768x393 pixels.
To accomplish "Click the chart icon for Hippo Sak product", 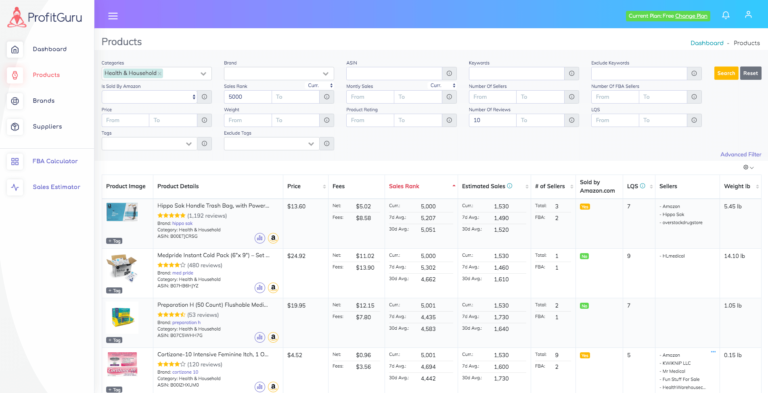I will coord(260,238).
